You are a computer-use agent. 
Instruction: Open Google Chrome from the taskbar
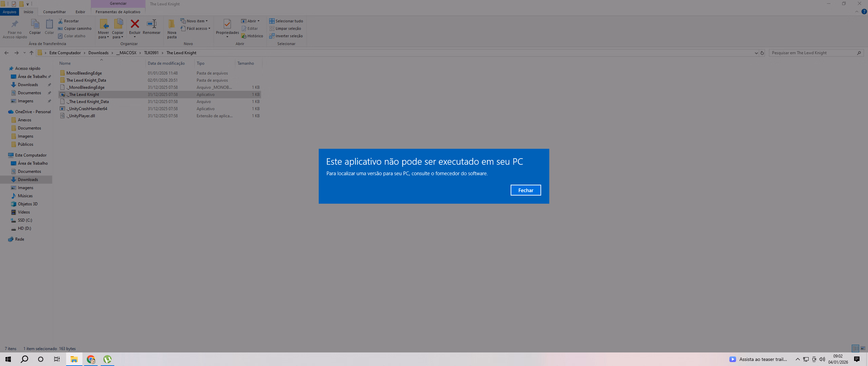(x=91, y=359)
